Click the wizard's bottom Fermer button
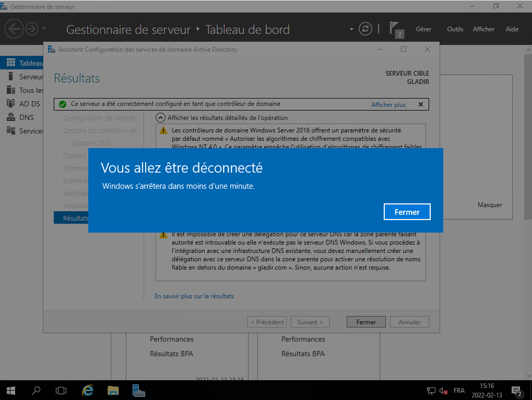 point(366,322)
